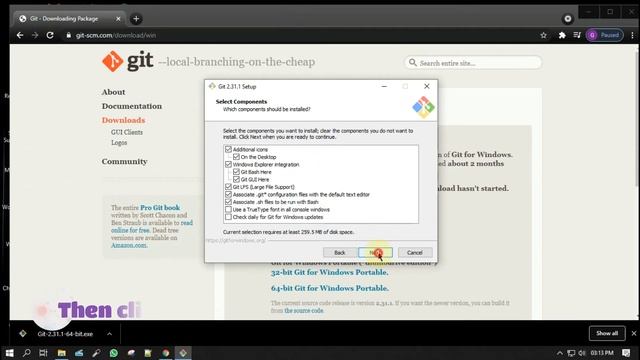Open Windows Start menu
Viewport: 640px width, 360px height.
point(9,353)
